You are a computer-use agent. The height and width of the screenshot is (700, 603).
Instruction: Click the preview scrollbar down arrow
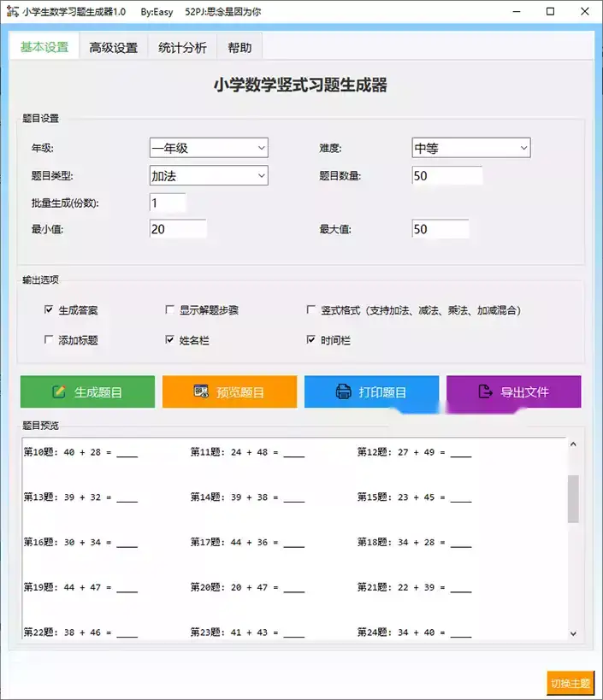tap(573, 632)
